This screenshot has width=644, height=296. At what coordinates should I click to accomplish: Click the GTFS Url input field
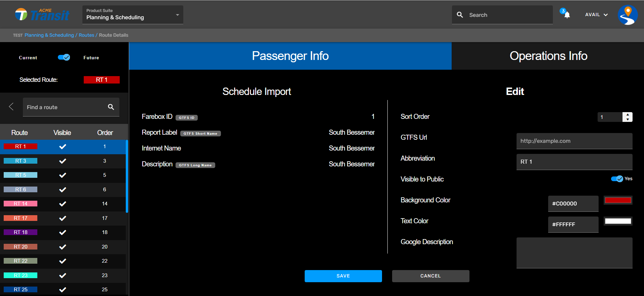coord(574,141)
